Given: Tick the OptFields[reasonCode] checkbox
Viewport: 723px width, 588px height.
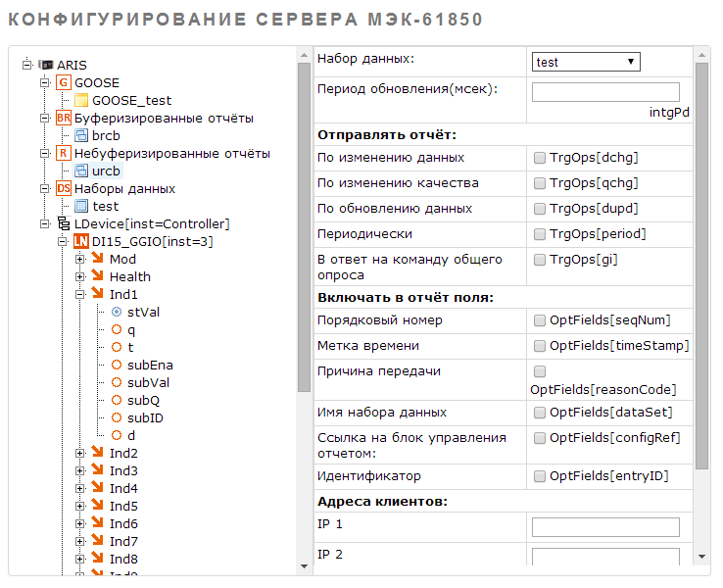Looking at the screenshot, I should tap(539, 371).
